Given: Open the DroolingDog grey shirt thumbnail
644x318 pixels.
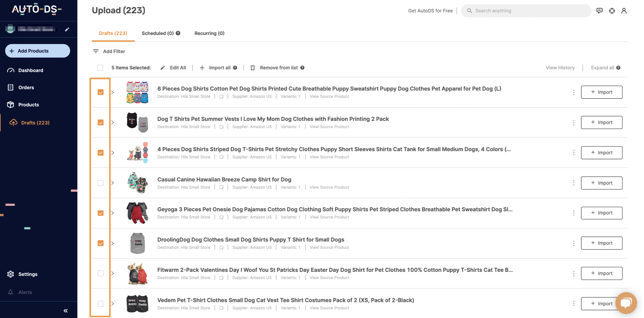Looking at the screenshot, I should tap(137, 243).
